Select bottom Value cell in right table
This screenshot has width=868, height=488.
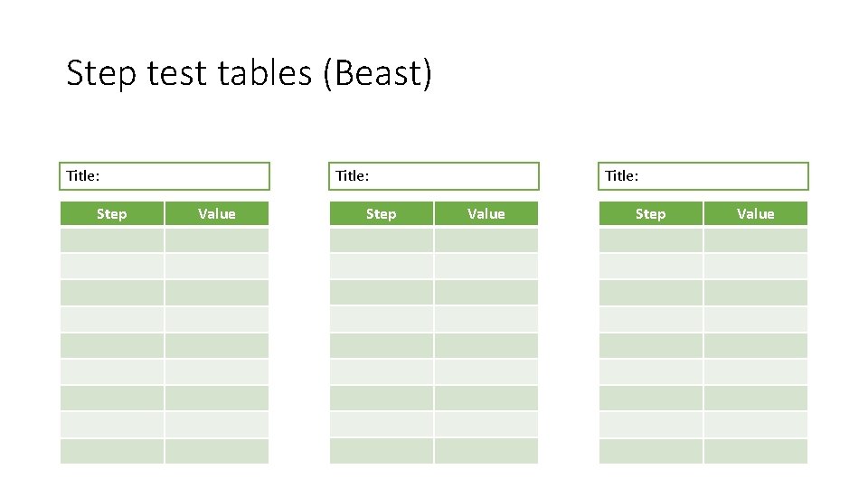tap(756, 451)
